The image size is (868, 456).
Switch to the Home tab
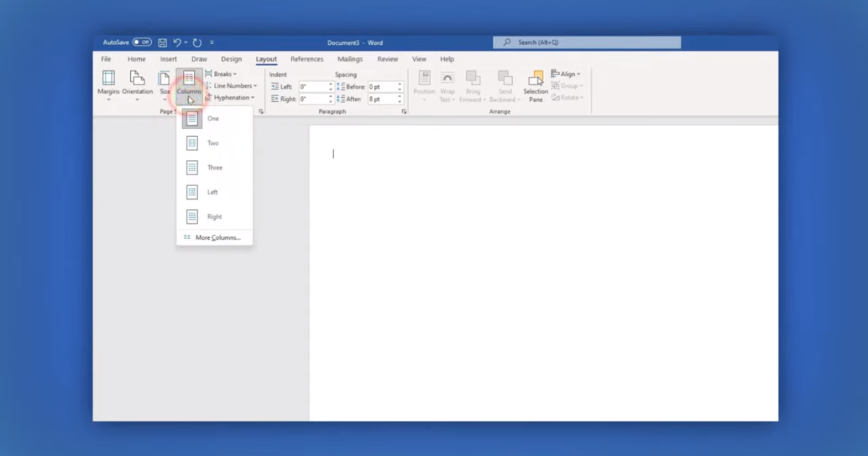pyautogui.click(x=136, y=59)
